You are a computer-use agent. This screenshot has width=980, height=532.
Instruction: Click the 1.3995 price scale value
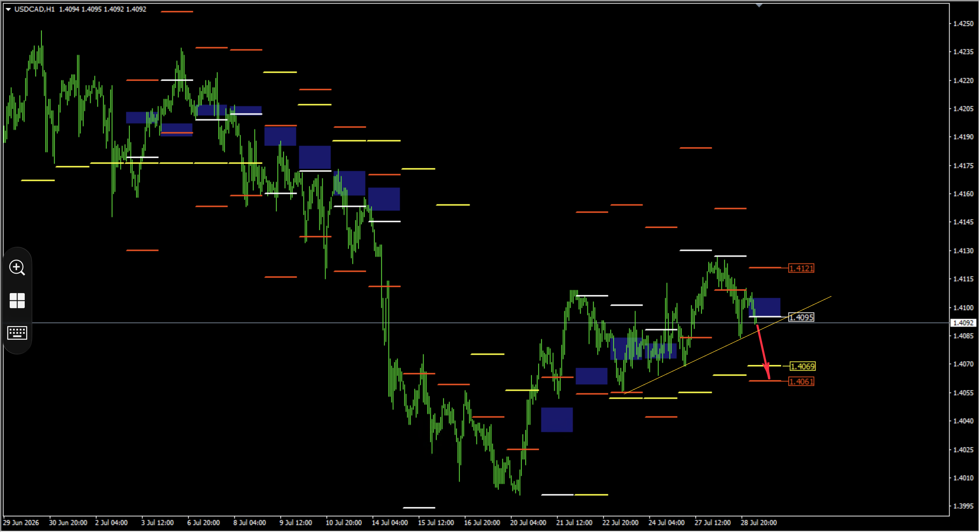click(x=963, y=507)
